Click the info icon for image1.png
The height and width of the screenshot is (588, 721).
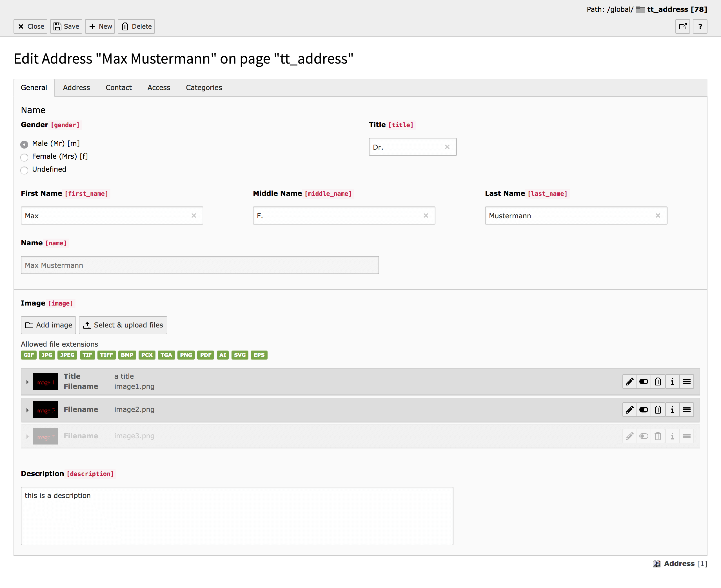coord(672,382)
